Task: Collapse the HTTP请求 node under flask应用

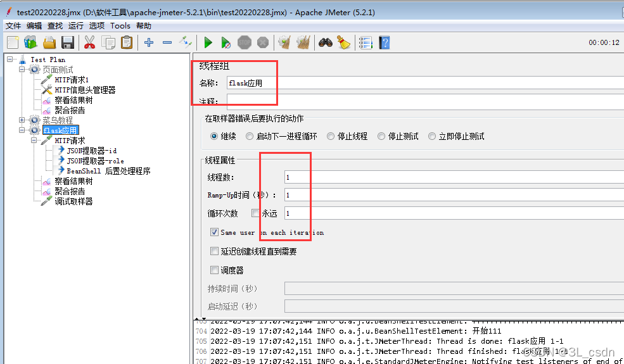Action: point(34,141)
